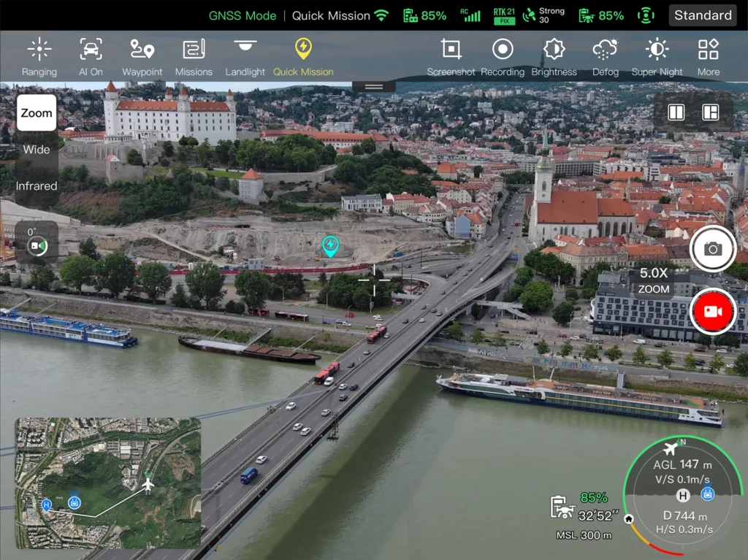The image size is (748, 560).
Task: Click the 5.0X ZOOM level control
Action: click(x=654, y=280)
